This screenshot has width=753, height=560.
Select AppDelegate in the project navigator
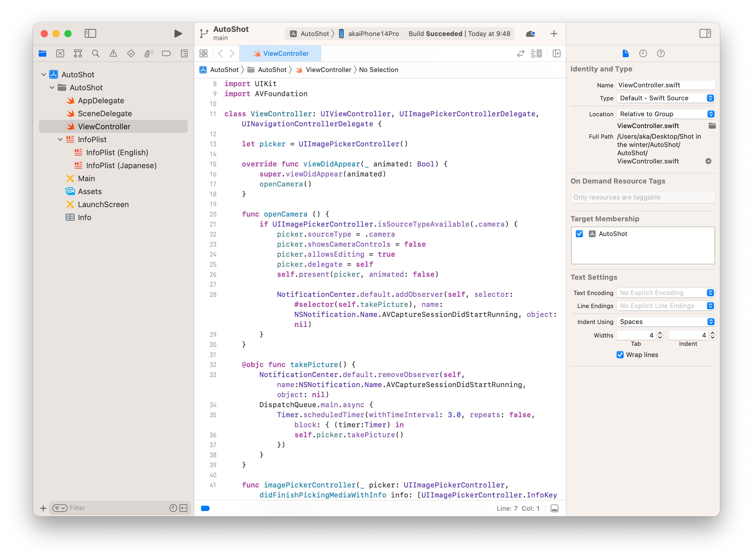click(101, 100)
